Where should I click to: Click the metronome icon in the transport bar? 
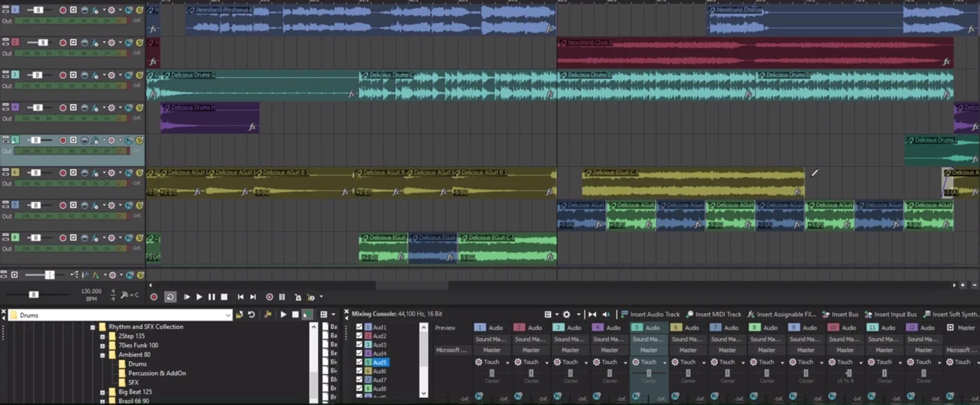(x=298, y=297)
